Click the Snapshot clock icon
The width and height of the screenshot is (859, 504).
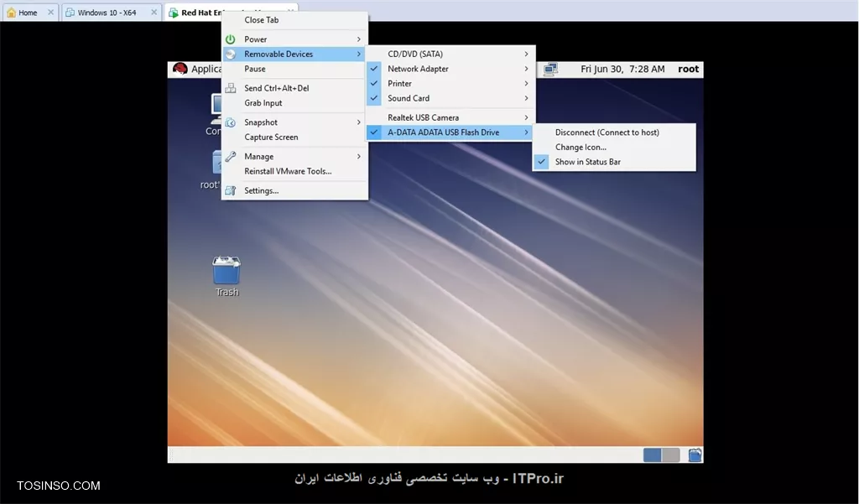230,122
